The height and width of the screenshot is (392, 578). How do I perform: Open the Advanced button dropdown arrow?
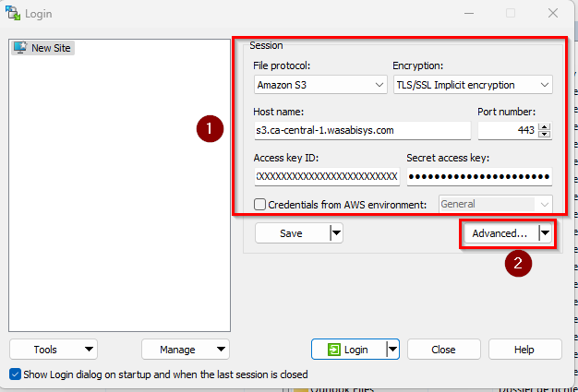pos(545,233)
